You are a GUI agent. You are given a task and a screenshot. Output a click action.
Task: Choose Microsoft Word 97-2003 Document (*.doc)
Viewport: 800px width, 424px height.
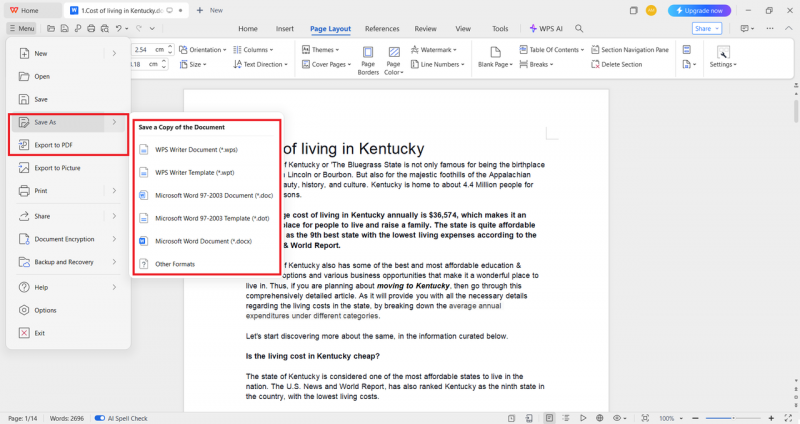tap(207, 195)
